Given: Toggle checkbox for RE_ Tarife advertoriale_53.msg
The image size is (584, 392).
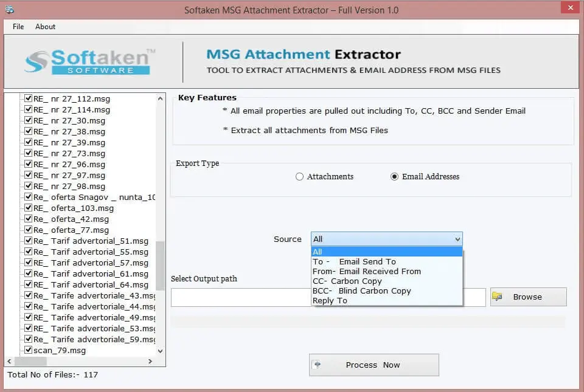Looking at the screenshot, I should tap(29, 328).
